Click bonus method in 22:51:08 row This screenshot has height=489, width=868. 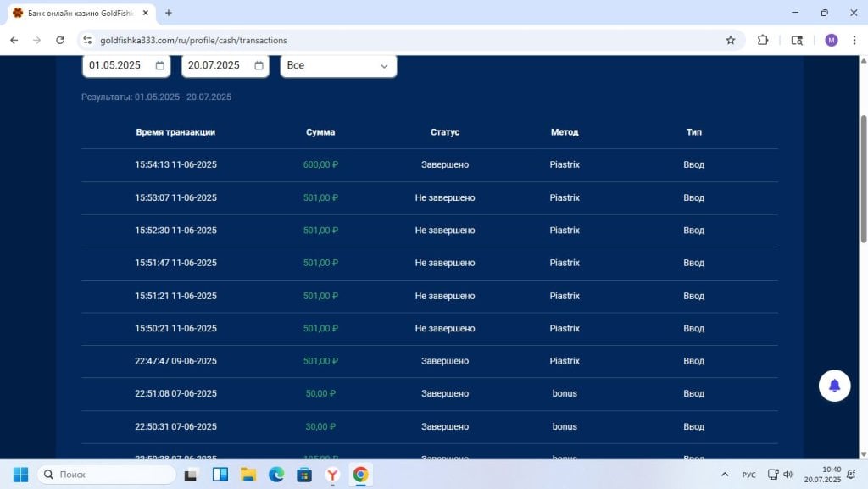point(565,393)
